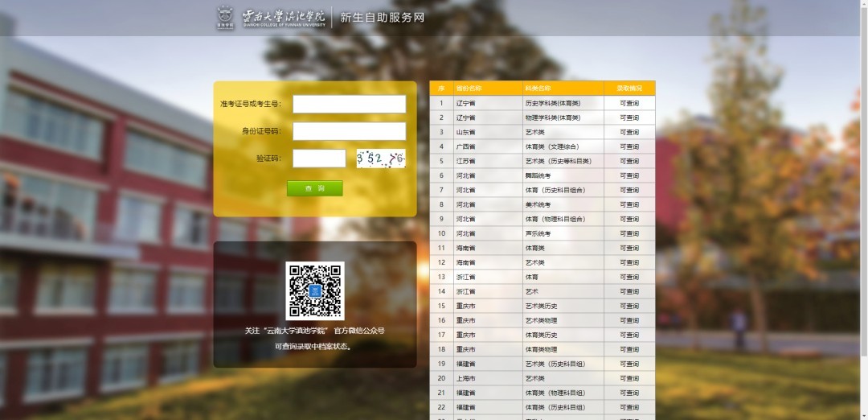Refresh the captcha image showing 35276
868x420 pixels.
click(381, 159)
